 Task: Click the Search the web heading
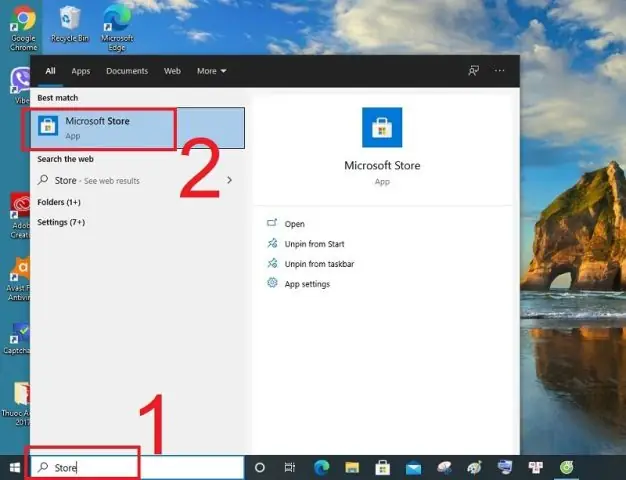click(x=65, y=159)
